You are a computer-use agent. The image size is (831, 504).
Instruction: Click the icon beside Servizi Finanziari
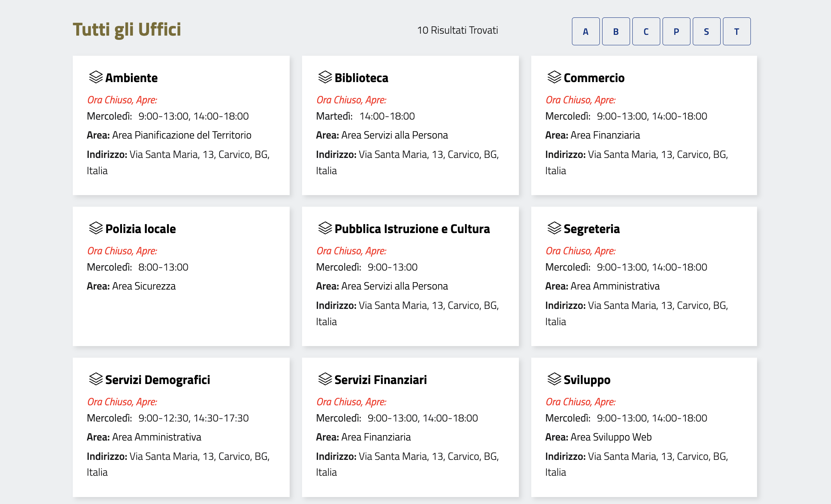(x=325, y=379)
